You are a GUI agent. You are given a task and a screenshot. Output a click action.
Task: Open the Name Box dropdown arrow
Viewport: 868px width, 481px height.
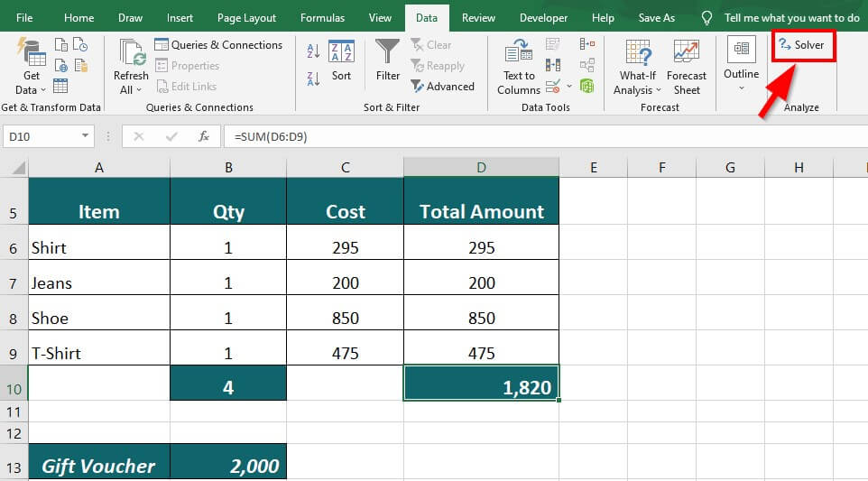86,136
